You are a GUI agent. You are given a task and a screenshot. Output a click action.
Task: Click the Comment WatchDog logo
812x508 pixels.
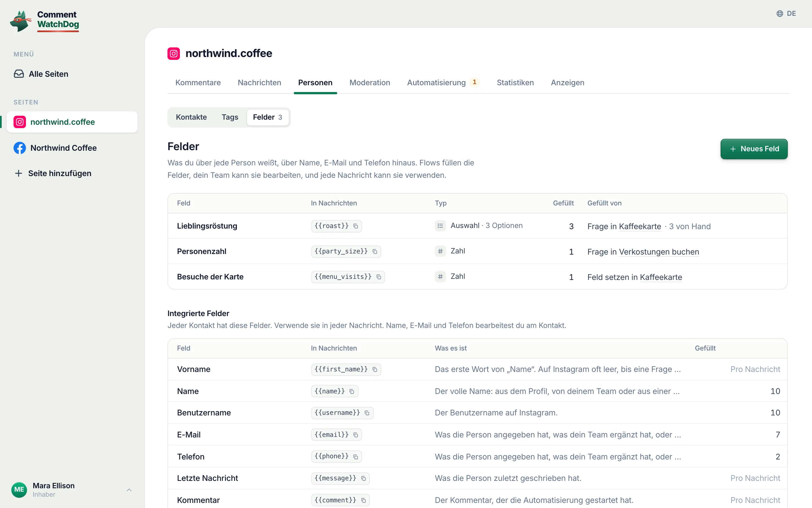pyautogui.click(x=45, y=21)
